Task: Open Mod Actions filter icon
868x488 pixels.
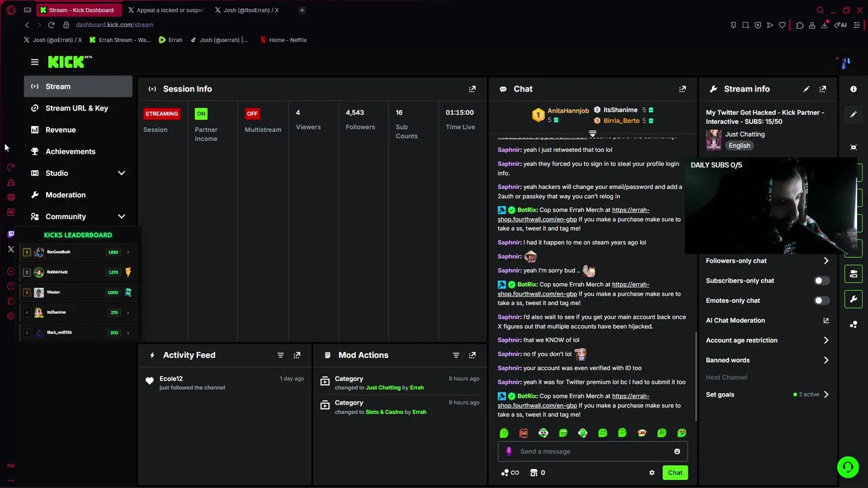Action: click(456, 355)
